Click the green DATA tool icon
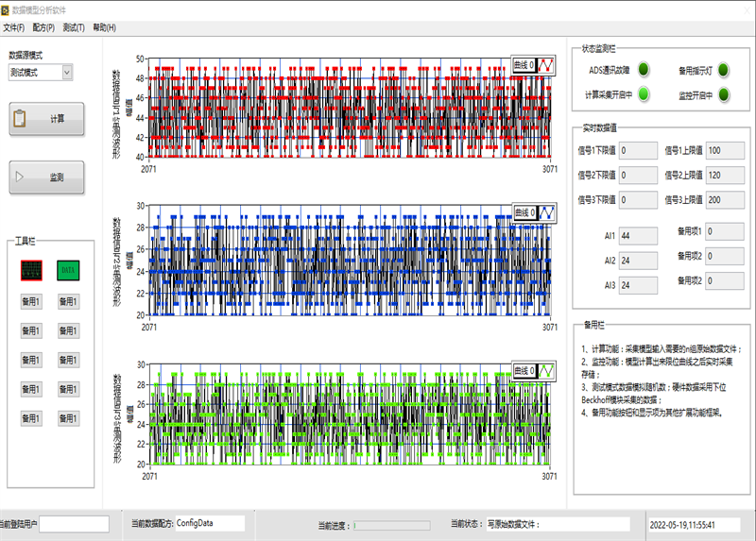 [68, 271]
